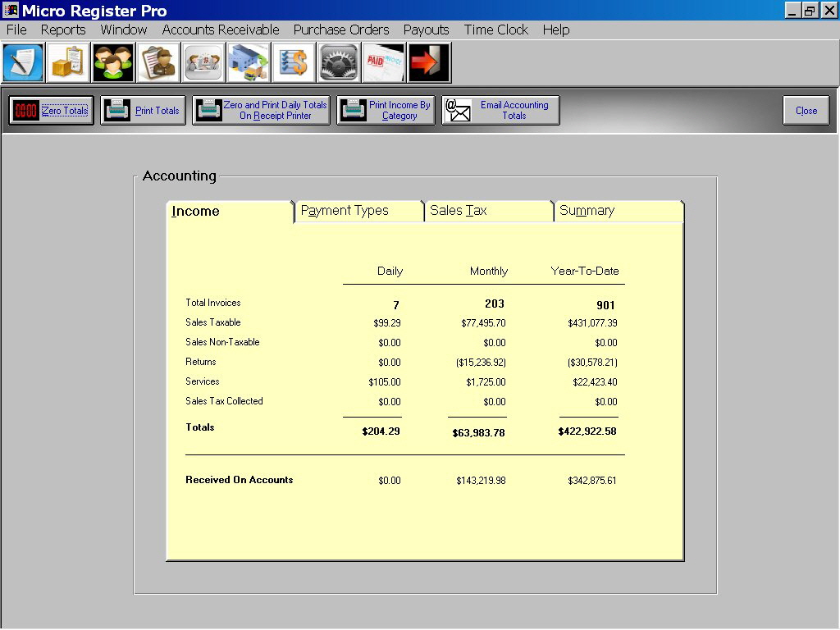Click Zero Totals button
This screenshot has height=630, width=840.
point(52,111)
